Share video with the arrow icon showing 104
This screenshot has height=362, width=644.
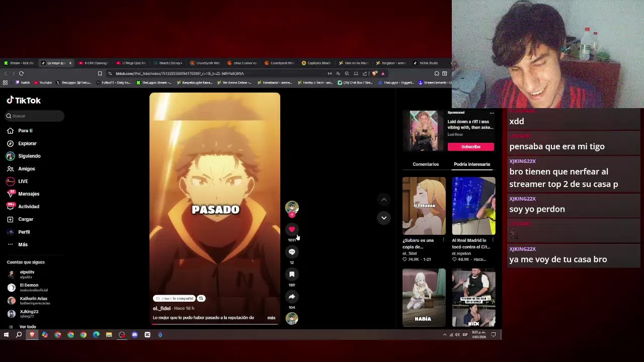click(292, 297)
